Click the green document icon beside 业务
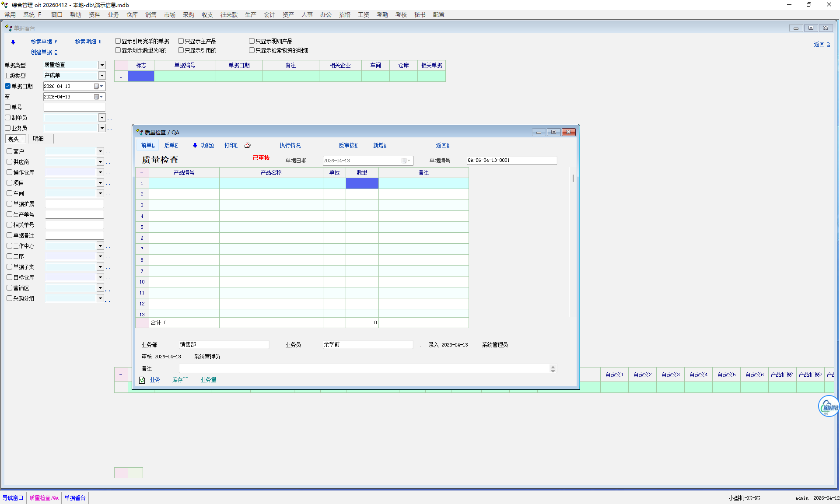Viewport: 840px width, 504px height. tap(142, 380)
